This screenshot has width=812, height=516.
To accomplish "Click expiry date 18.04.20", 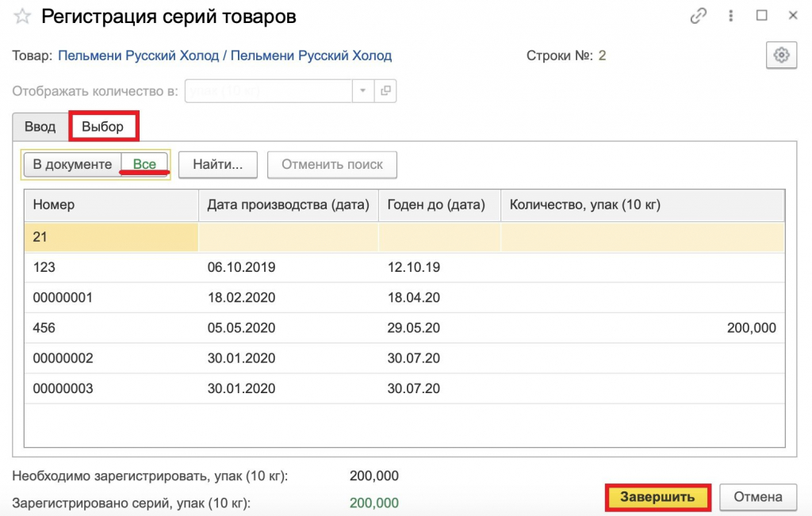I will 414,297.
